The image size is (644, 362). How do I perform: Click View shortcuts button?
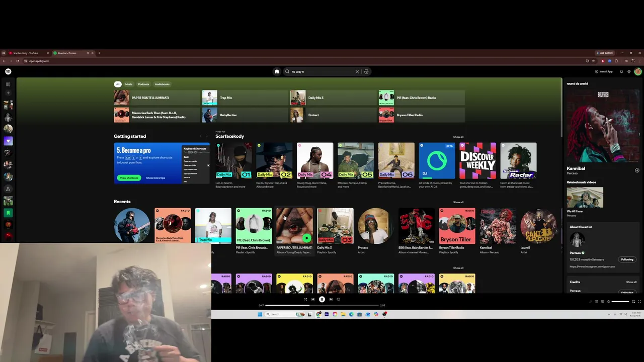click(x=129, y=178)
